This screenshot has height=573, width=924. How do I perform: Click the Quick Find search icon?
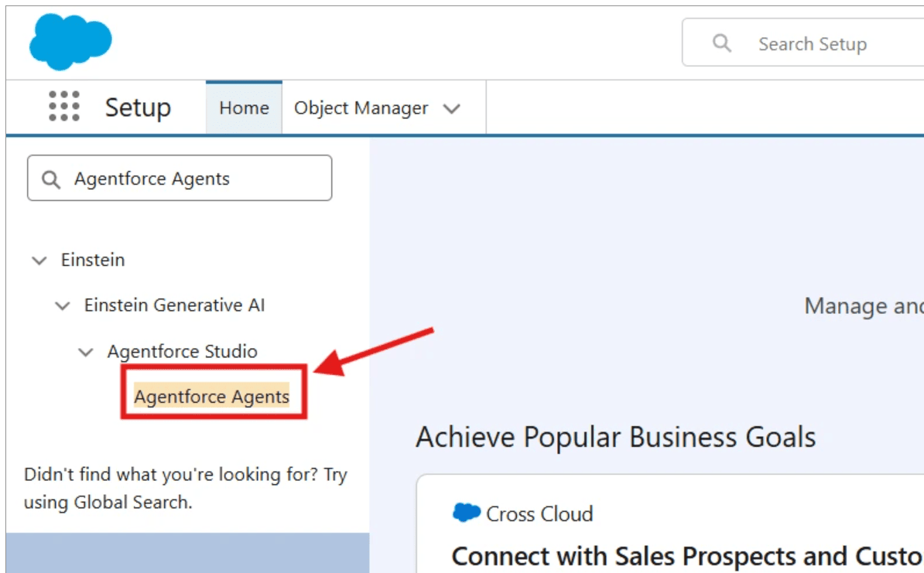click(51, 178)
